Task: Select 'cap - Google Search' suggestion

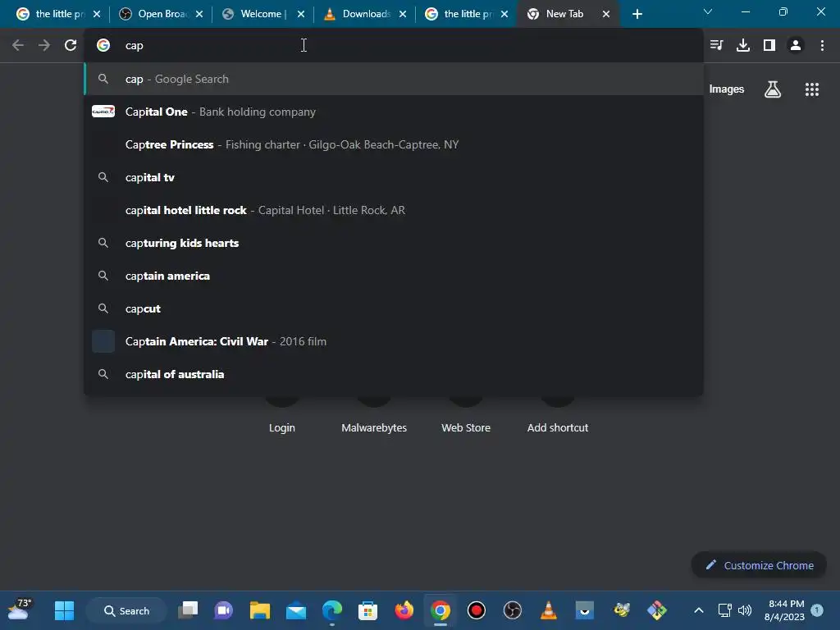Action: click(394, 80)
